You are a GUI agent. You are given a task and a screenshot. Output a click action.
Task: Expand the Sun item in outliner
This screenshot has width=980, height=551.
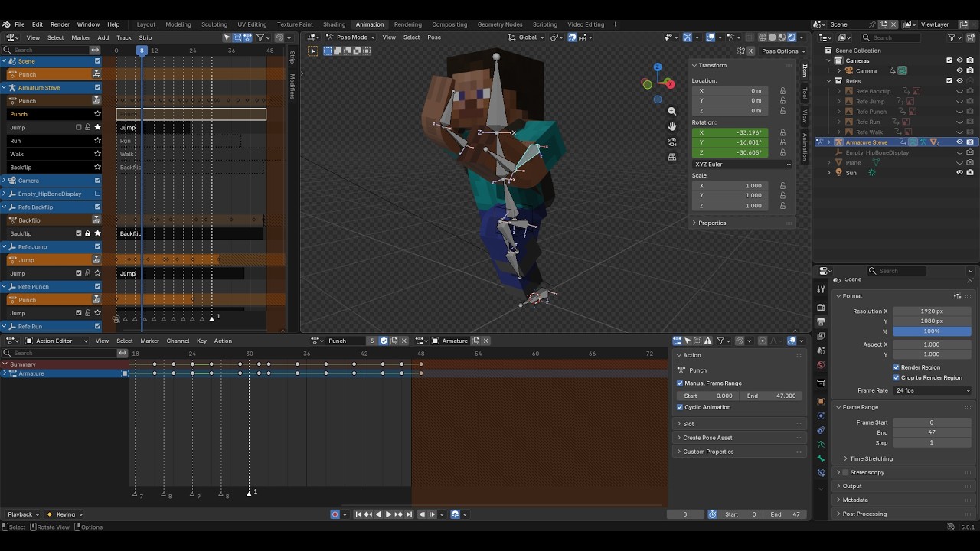coord(828,173)
